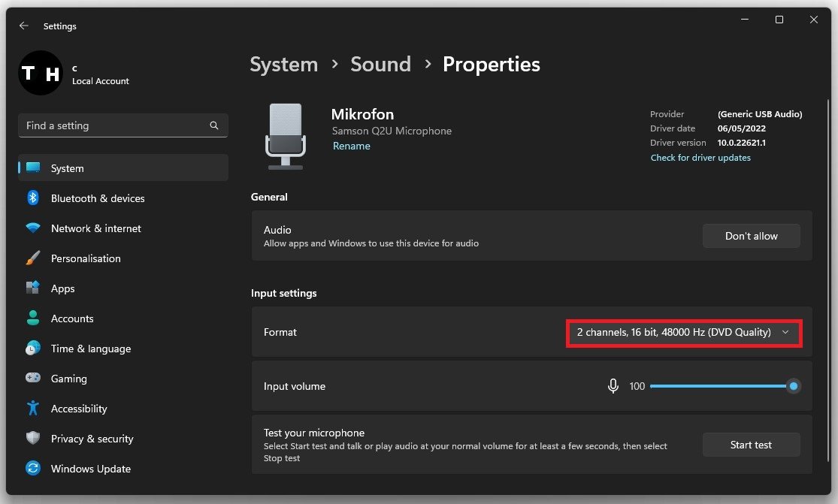Open Windows Update section

(90, 469)
